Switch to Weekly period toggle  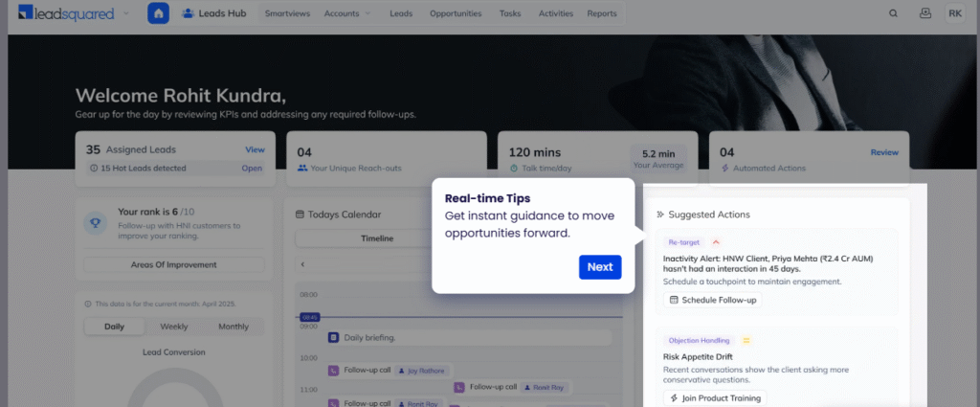click(174, 327)
